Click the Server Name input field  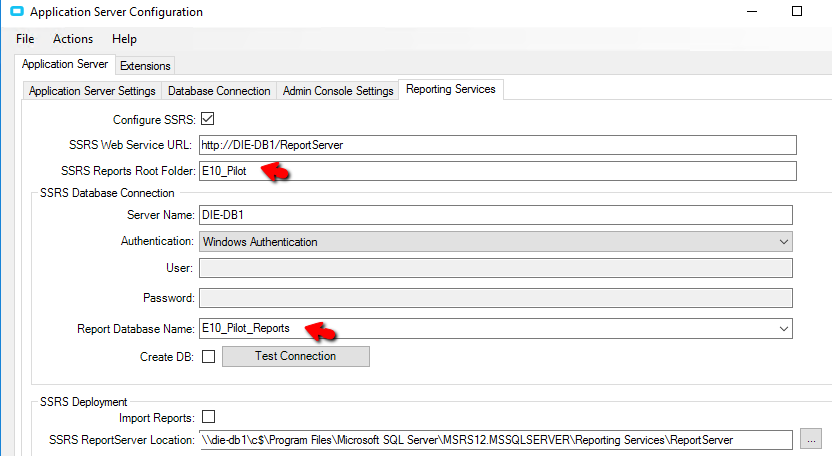tap(496, 215)
